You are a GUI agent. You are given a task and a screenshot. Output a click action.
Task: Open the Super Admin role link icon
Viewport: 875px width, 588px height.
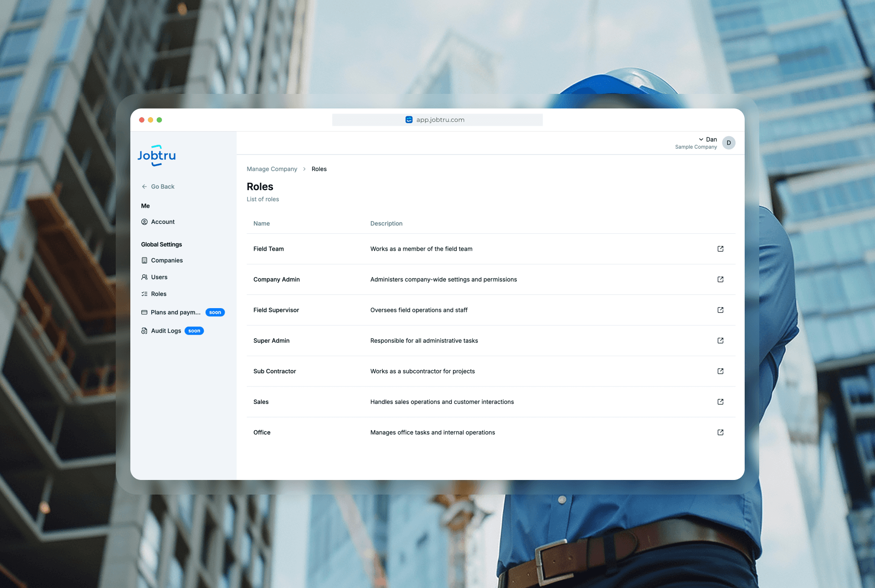(x=721, y=340)
